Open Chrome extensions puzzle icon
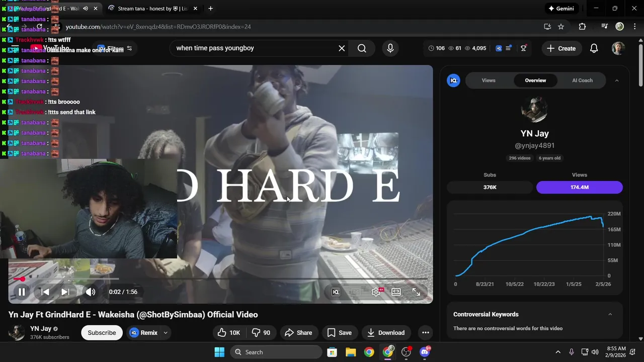Screen dimensions: 644x362 pyautogui.click(x=582, y=27)
